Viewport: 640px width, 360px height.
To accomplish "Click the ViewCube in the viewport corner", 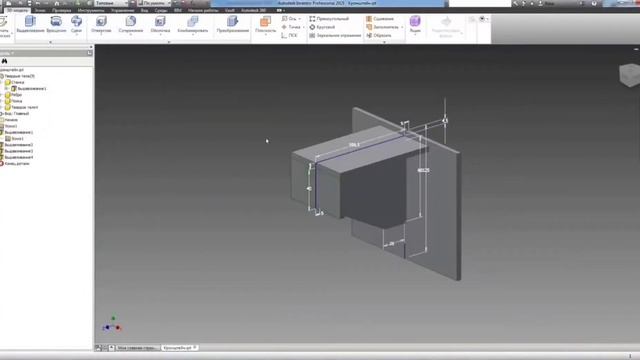I will 629,74.
